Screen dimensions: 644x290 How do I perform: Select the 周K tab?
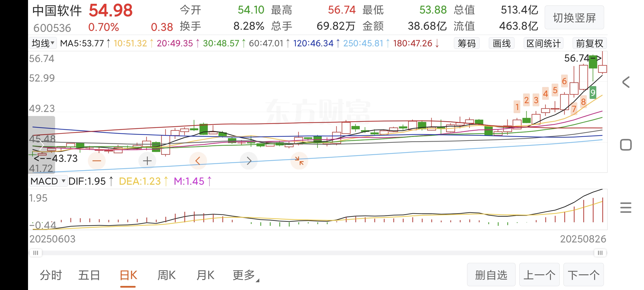pos(166,275)
